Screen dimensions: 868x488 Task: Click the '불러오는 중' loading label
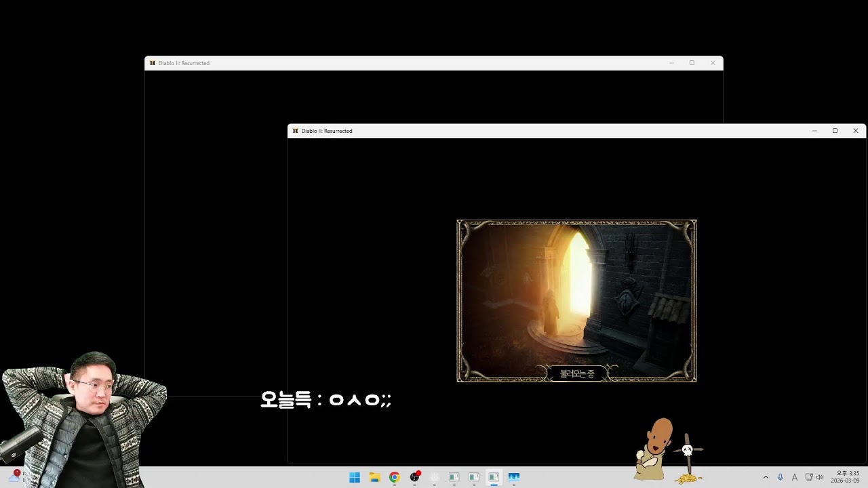[577, 373]
